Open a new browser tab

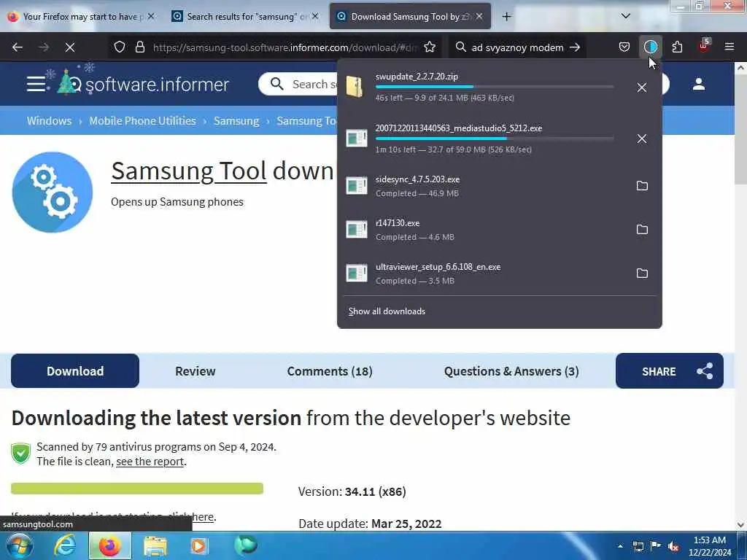point(506,17)
